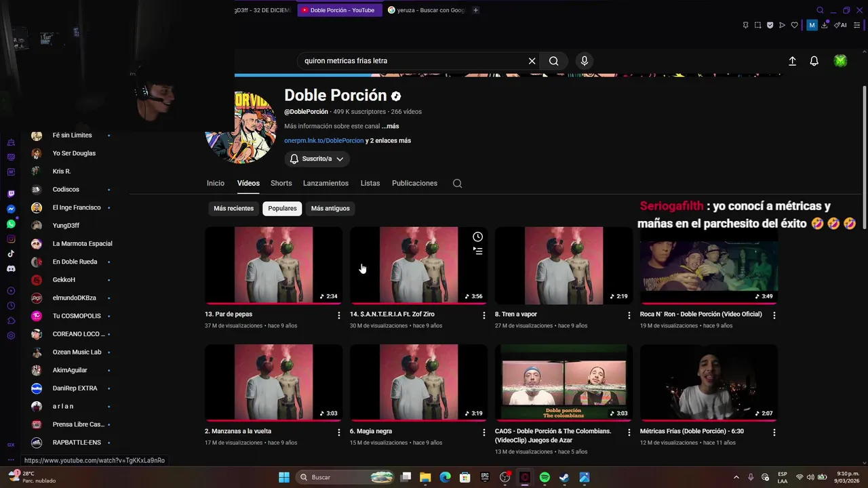Open Steam from the taskbar
This screenshot has width=868, height=488.
tap(564, 477)
